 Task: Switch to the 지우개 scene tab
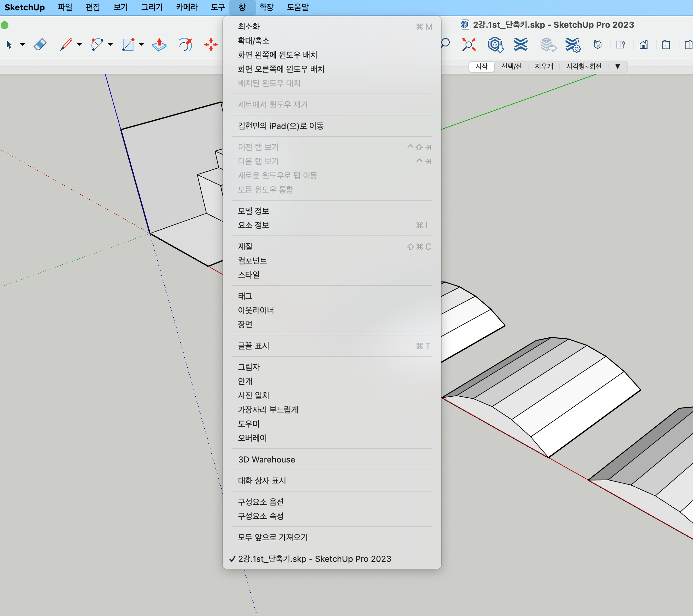pos(544,66)
